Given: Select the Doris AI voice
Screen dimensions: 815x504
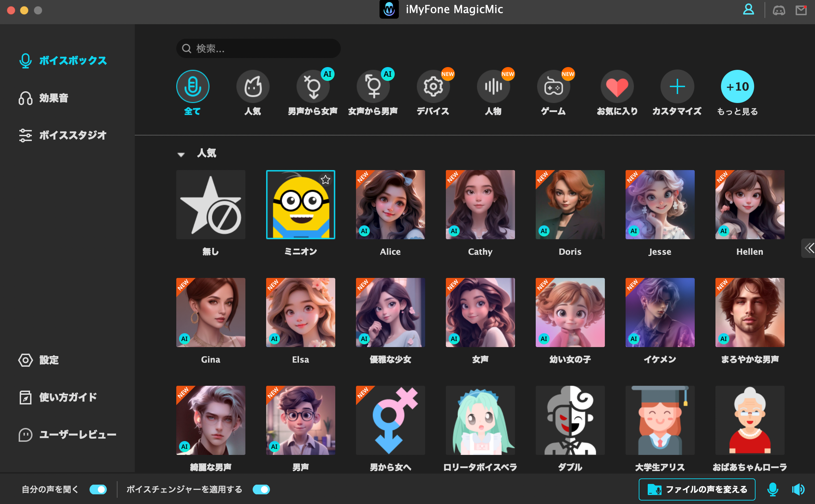Looking at the screenshot, I should click(570, 205).
